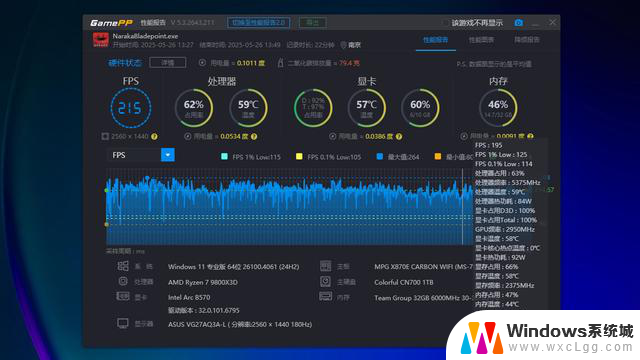
Task: Click tooltip line GPU频率 : 2950MHz
Action: (505, 229)
